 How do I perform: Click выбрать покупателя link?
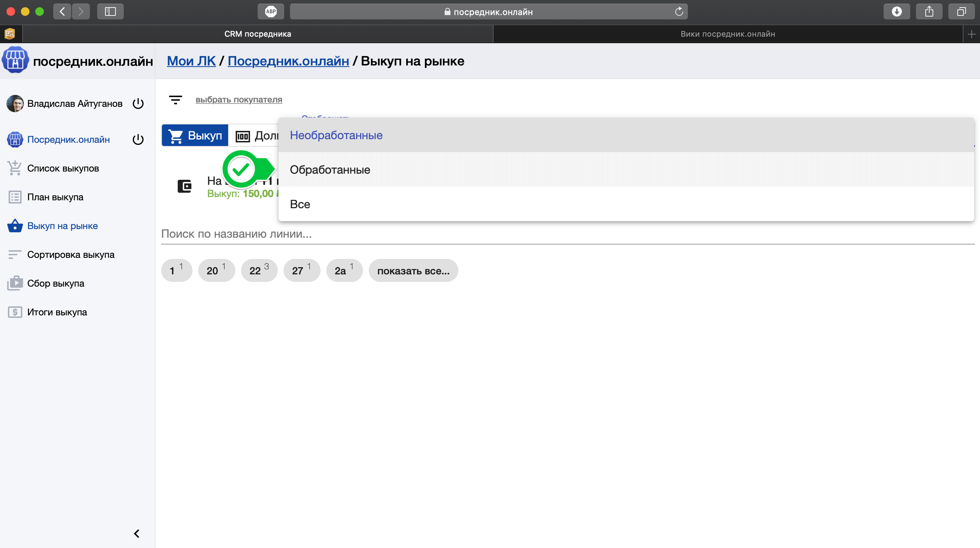tap(239, 100)
